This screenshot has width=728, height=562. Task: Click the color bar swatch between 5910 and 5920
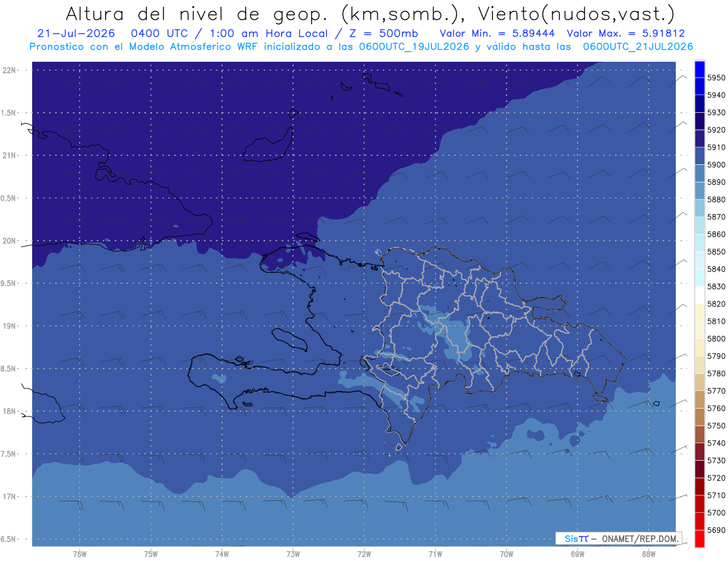coord(699,139)
